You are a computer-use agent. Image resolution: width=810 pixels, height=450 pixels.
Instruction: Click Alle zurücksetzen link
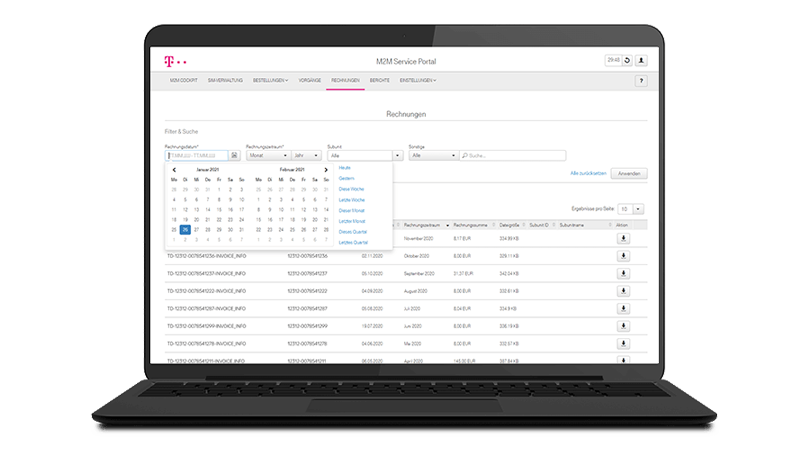click(x=588, y=174)
